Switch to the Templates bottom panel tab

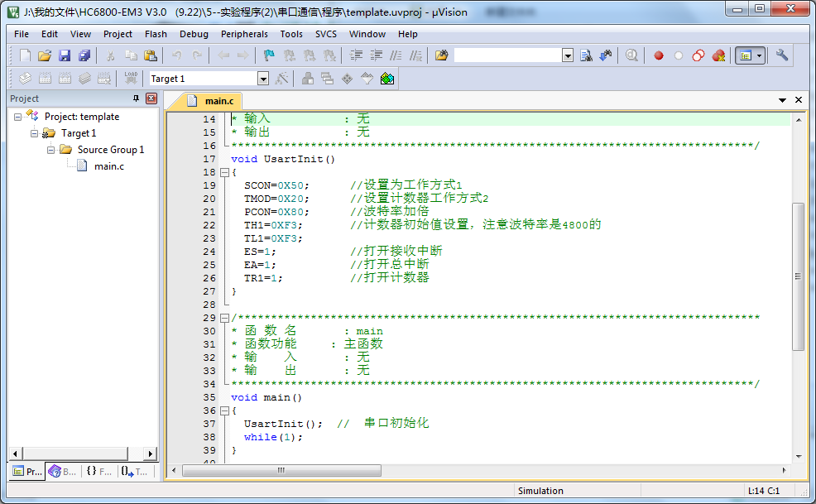[134, 471]
